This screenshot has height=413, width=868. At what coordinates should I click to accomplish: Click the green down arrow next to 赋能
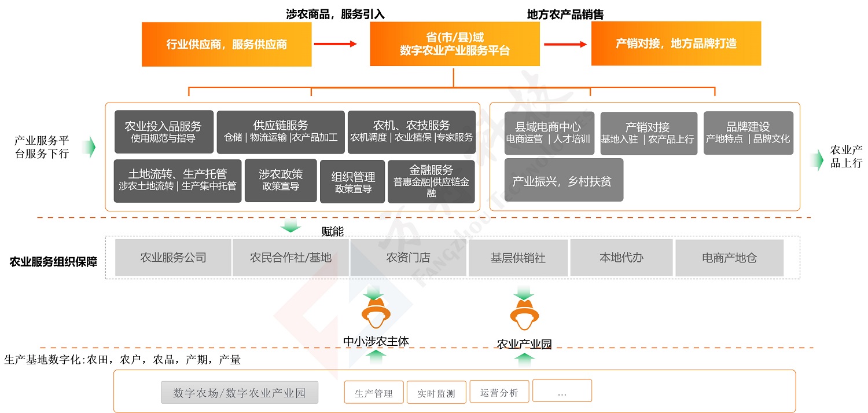tap(290, 226)
